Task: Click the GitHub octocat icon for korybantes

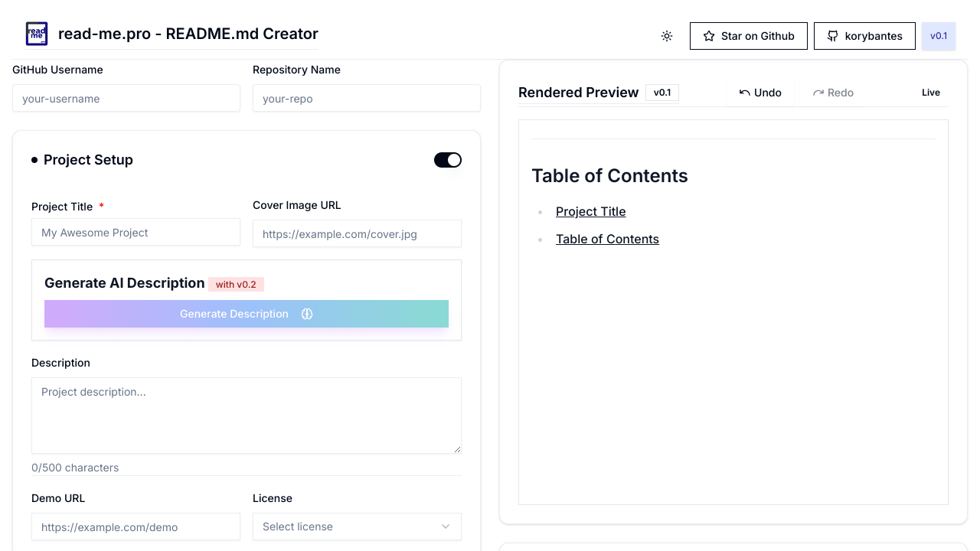Action: coord(833,36)
